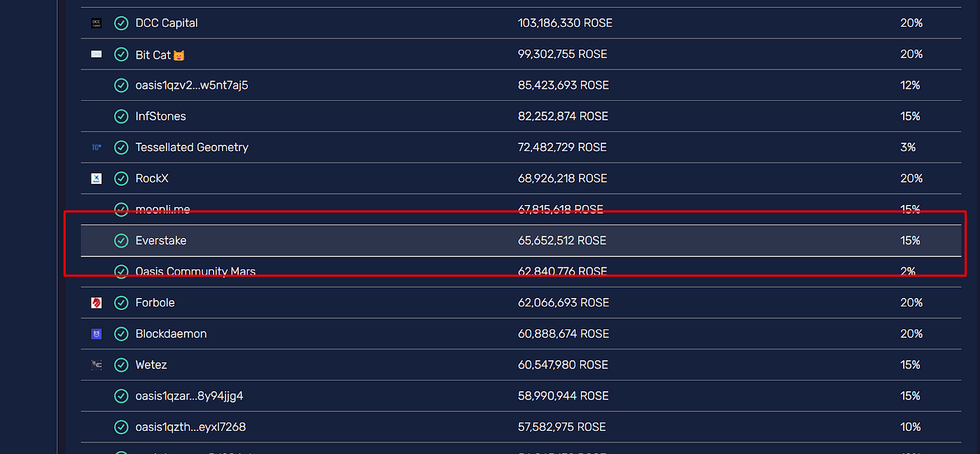Open validator oasis1qzar...8y94jjg4

(x=189, y=396)
